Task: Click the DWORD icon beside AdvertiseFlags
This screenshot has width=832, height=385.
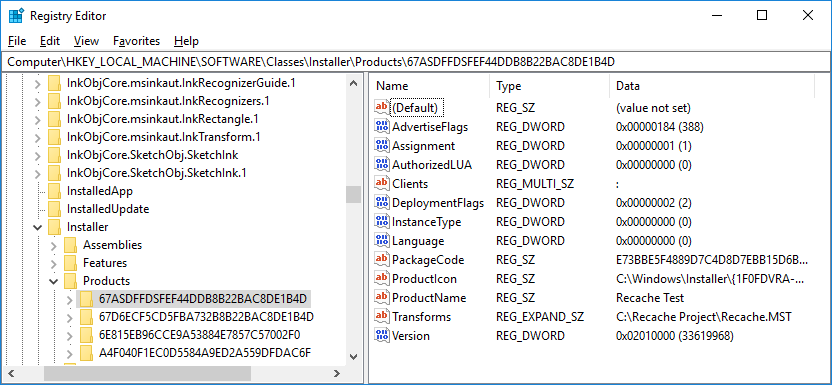Action: pos(382,127)
